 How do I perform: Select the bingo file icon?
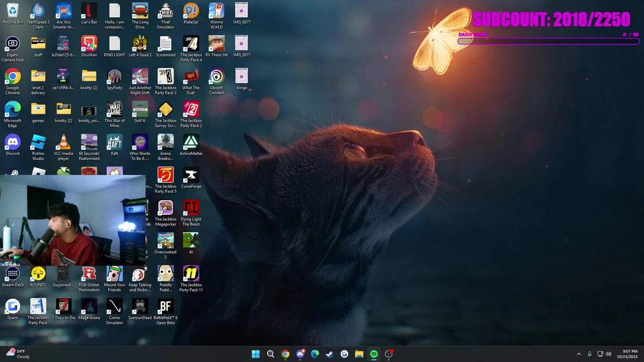[242, 79]
